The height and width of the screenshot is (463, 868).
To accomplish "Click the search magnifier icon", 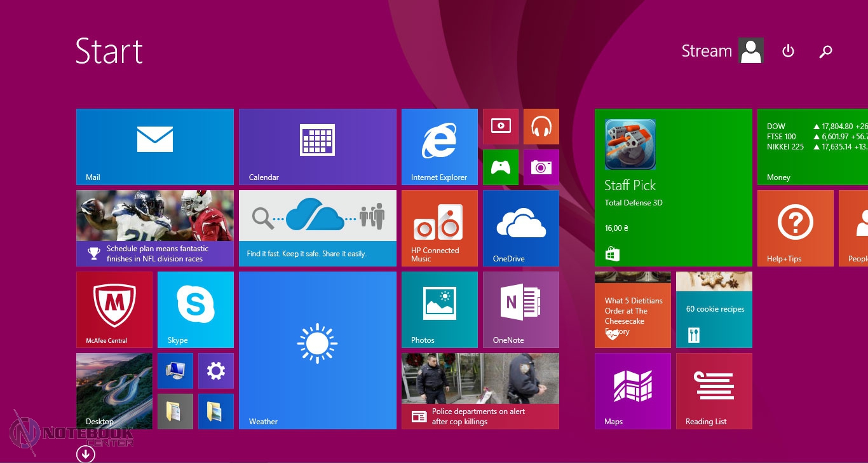I will (825, 52).
